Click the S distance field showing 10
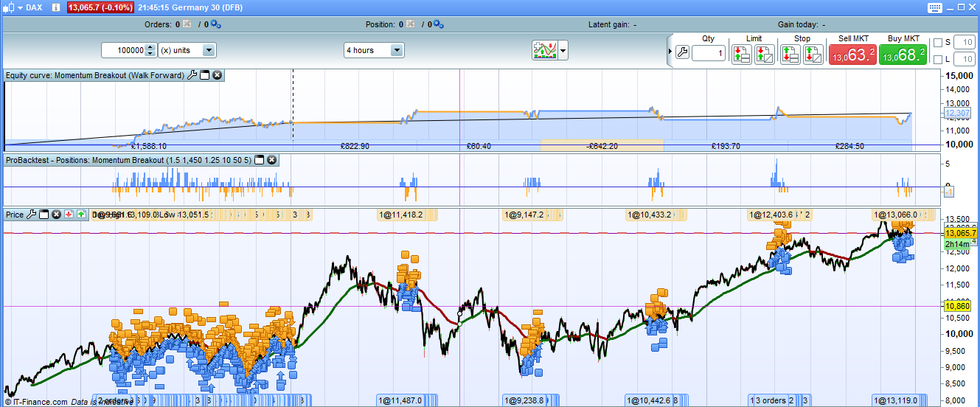The width and height of the screenshot is (980, 407). [x=965, y=43]
